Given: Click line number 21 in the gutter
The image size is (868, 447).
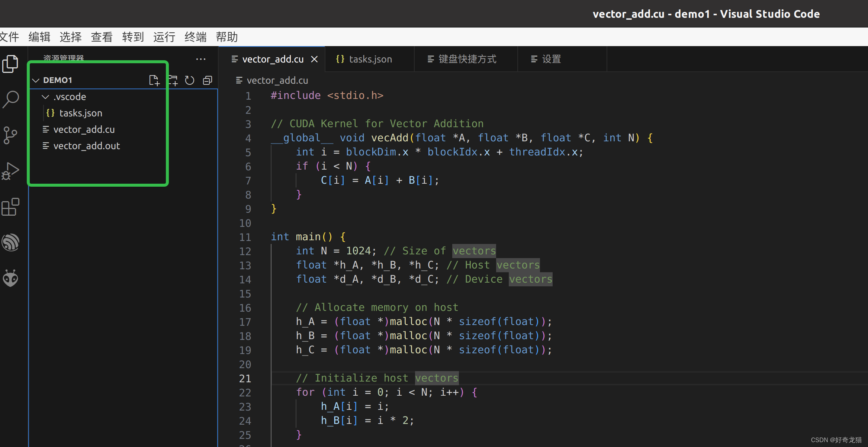Looking at the screenshot, I should pos(245,379).
